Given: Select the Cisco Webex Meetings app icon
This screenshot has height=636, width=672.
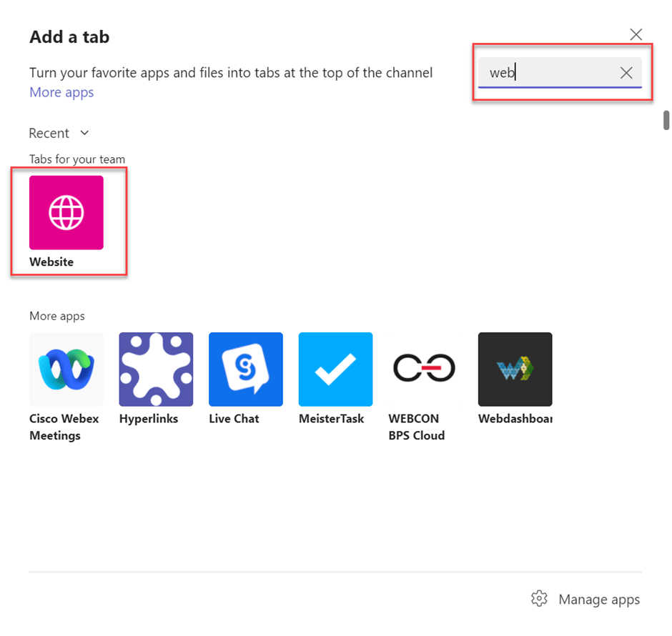Looking at the screenshot, I should [66, 369].
